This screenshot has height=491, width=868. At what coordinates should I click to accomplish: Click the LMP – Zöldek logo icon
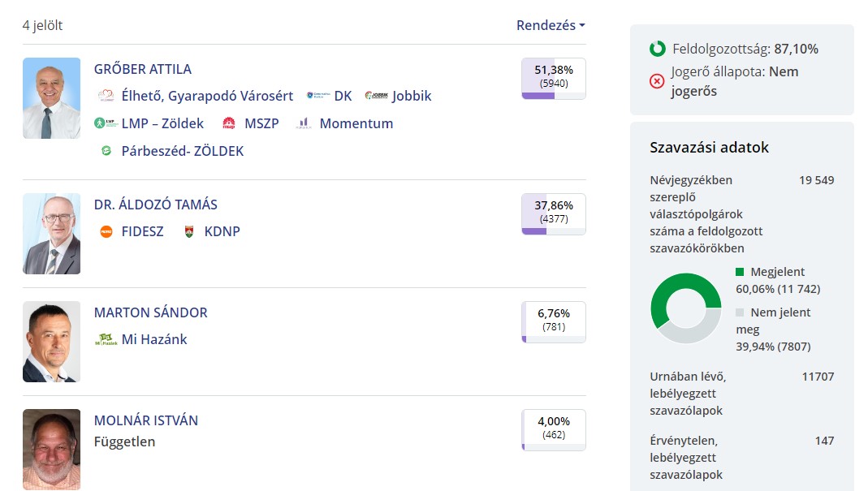pos(106,123)
